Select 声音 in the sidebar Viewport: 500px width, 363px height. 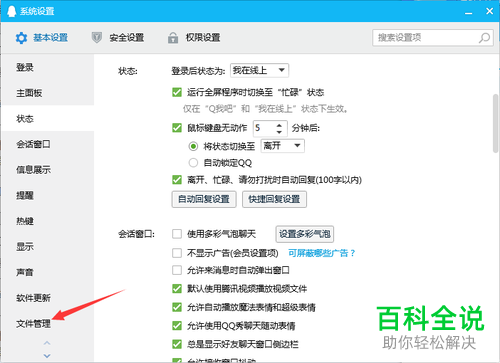(48, 272)
